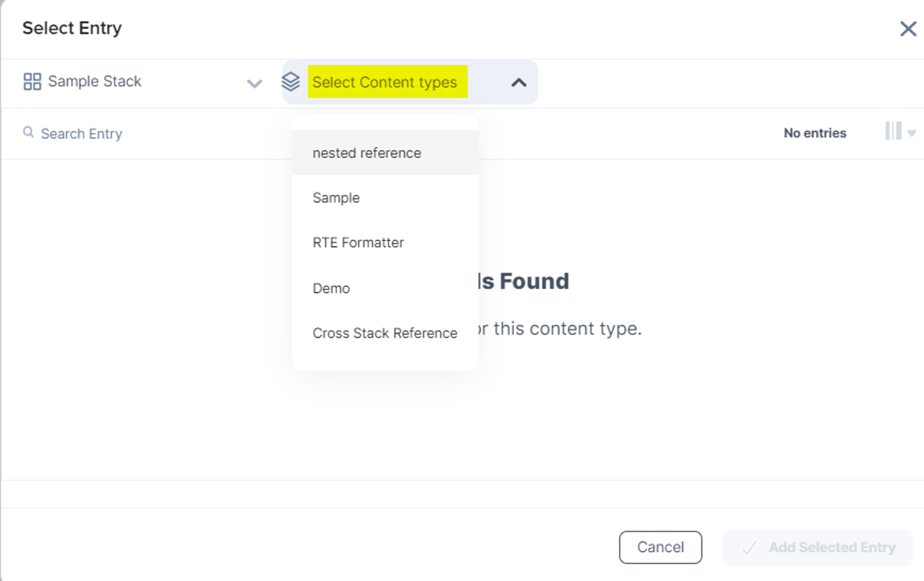Focus the Search Entry field
This screenshot has width=924, height=581.
point(82,134)
